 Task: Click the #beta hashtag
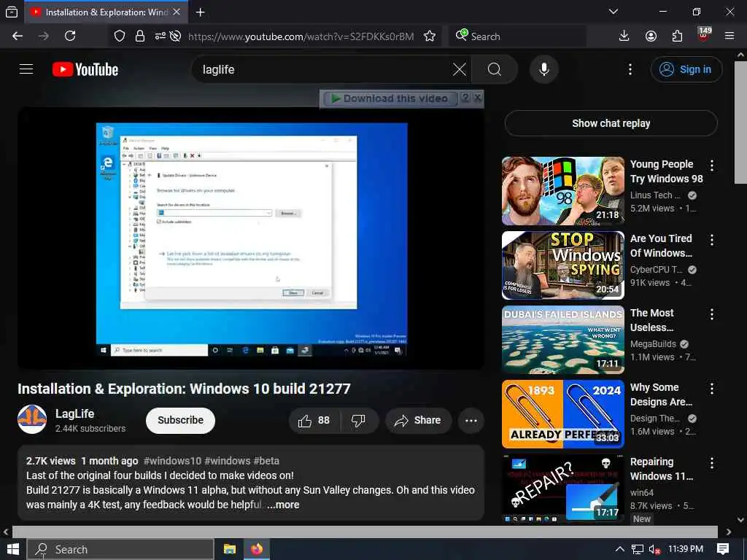tap(266, 461)
